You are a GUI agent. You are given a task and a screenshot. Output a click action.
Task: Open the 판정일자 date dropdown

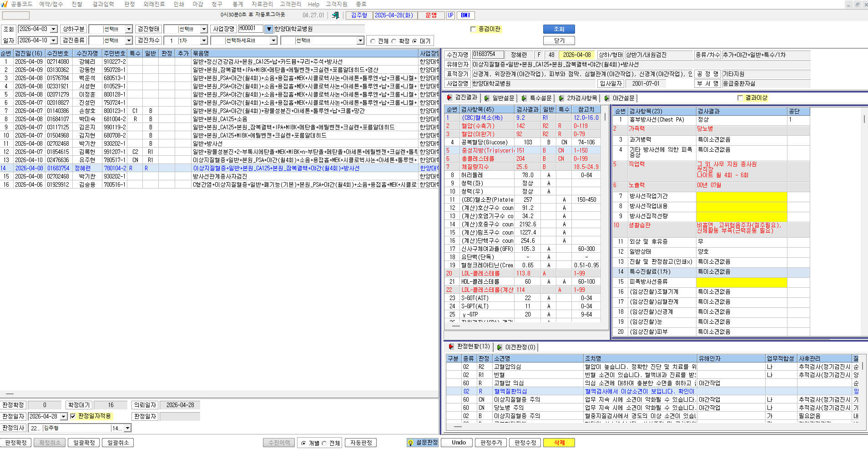pos(64,417)
